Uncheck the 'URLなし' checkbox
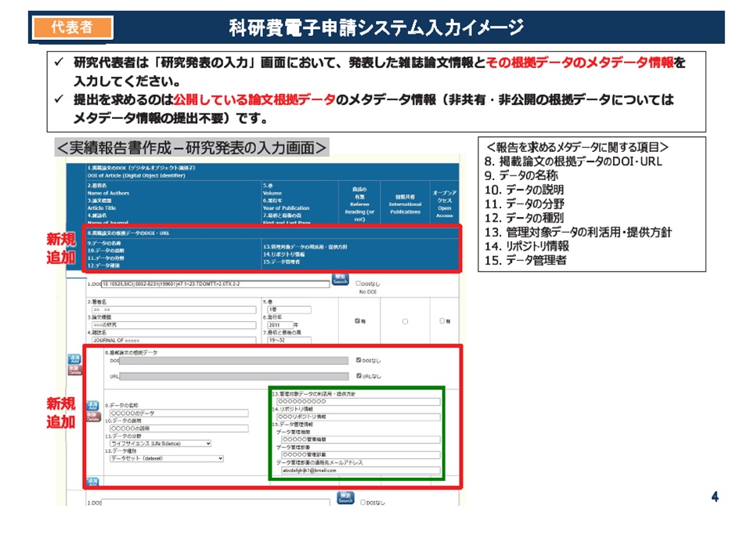Screen dimensions: 747x560 [359, 376]
